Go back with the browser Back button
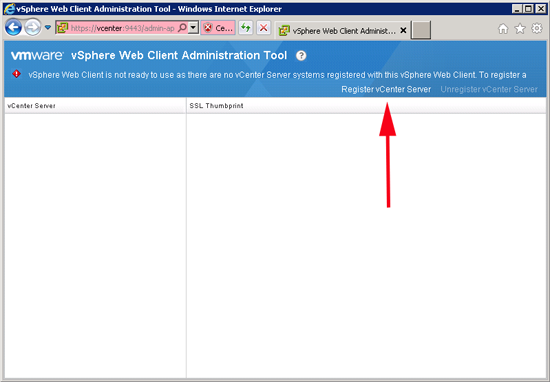This screenshot has width=550, height=382. 13,27
